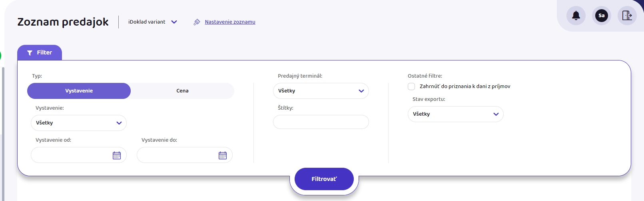Click the paintbrush icon beside Nastavenie zoznamu

pyautogui.click(x=197, y=22)
